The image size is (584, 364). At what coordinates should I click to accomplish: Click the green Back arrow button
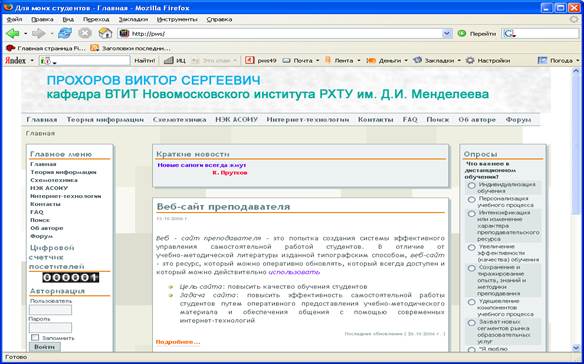tap(12, 34)
